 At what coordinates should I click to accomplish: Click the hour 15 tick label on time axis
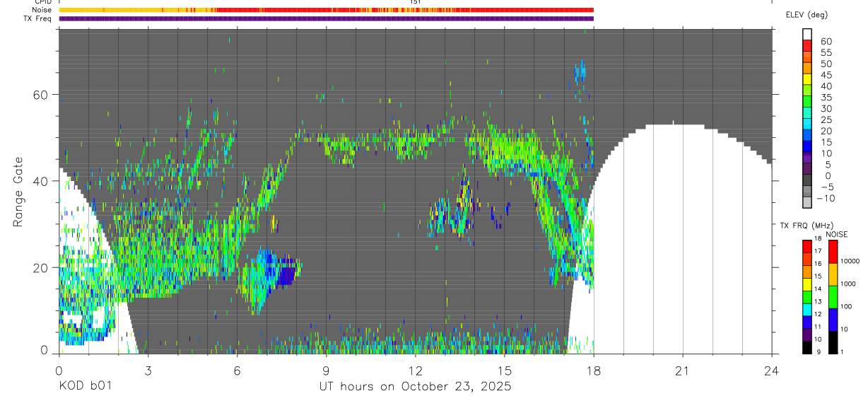[x=504, y=370]
